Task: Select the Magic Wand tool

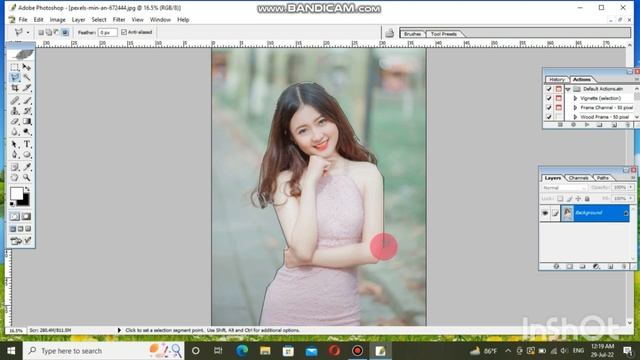Action: point(27,78)
